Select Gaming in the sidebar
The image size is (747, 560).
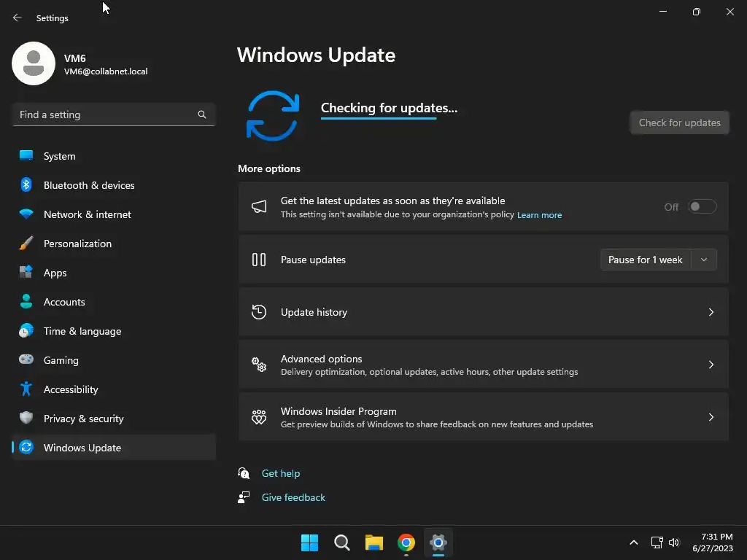point(113,360)
